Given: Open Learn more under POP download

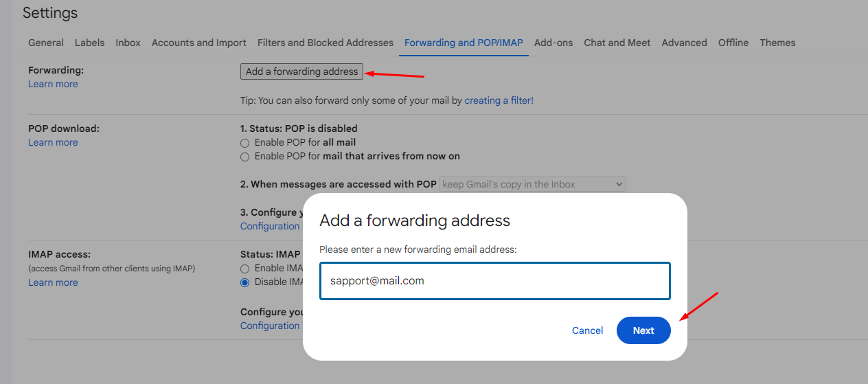Looking at the screenshot, I should (x=53, y=142).
